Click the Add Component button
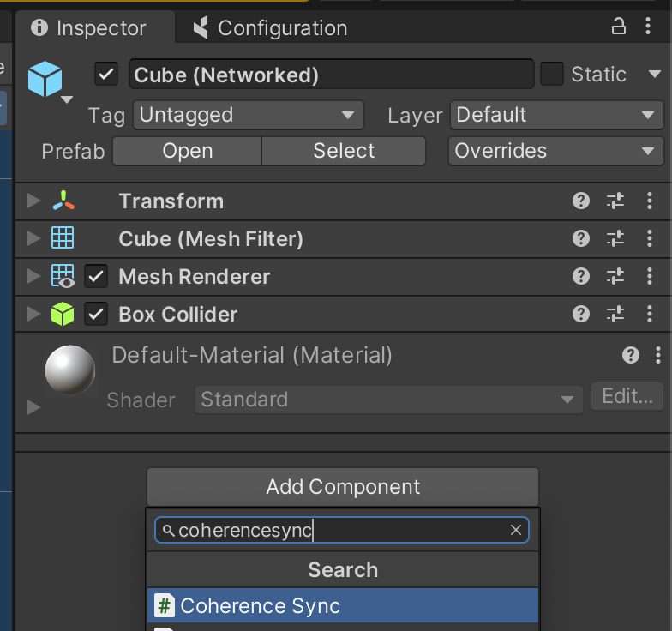 click(x=342, y=487)
